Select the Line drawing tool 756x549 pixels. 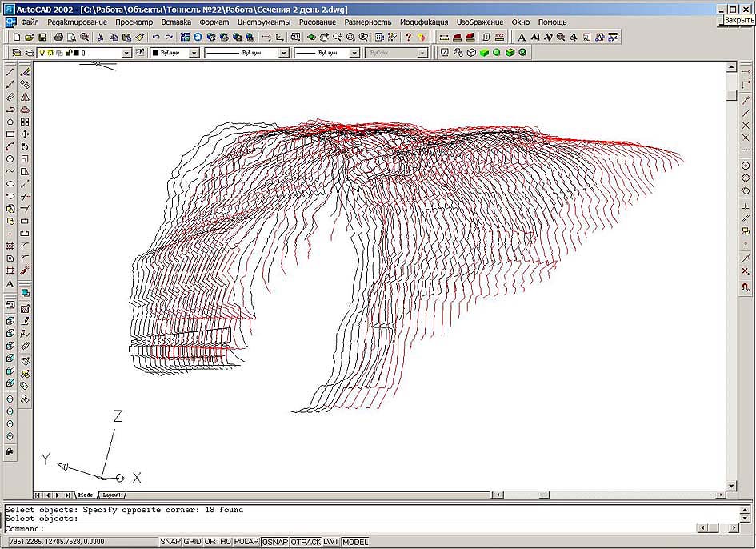coord(10,72)
